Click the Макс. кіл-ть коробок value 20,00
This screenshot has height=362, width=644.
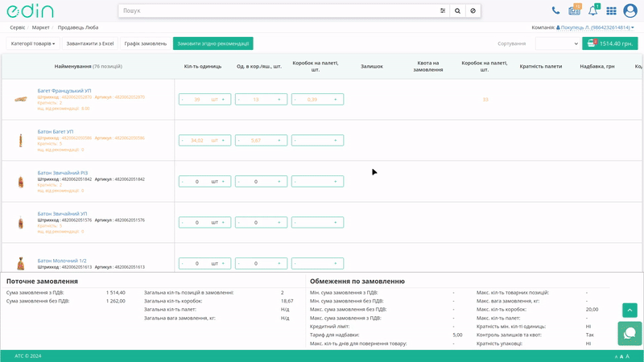(x=592, y=310)
